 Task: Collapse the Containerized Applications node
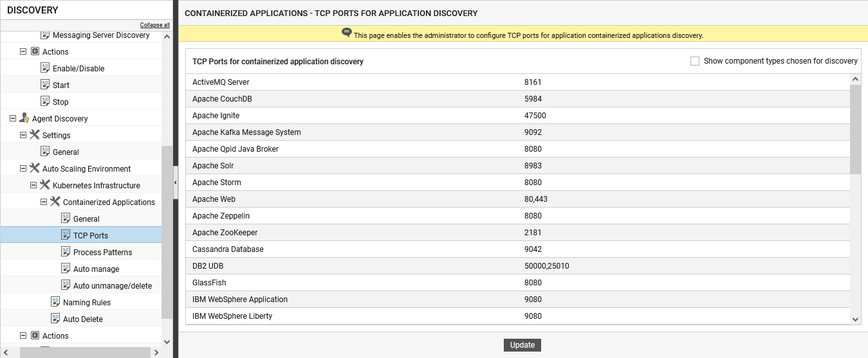point(44,202)
